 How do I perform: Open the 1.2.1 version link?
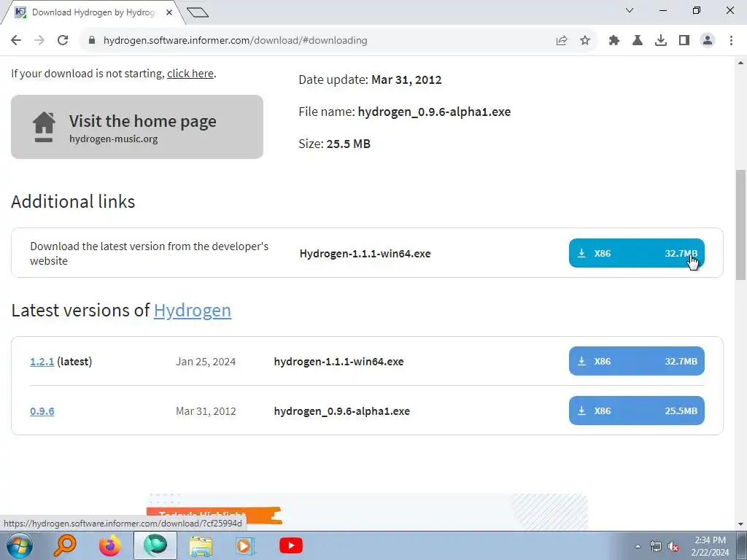pyautogui.click(x=42, y=362)
